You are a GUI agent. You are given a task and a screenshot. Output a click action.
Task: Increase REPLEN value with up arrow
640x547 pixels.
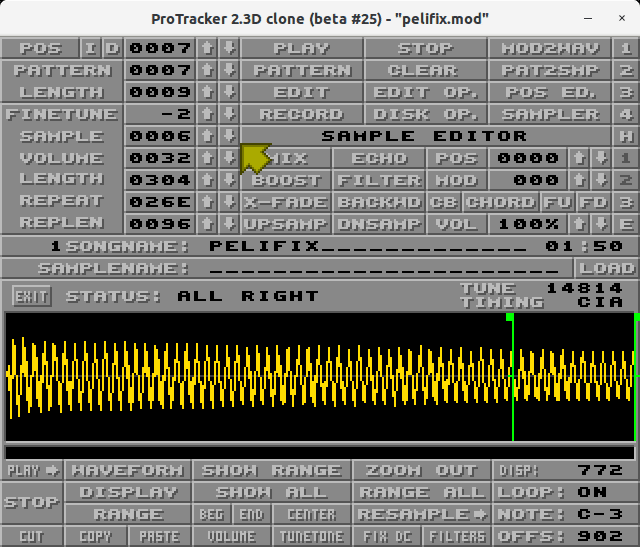207,224
